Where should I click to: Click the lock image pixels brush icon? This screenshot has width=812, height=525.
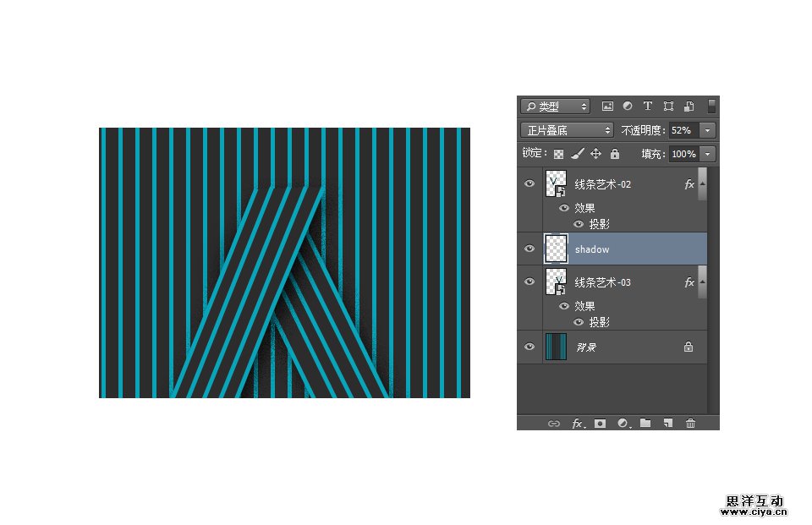[x=577, y=154]
